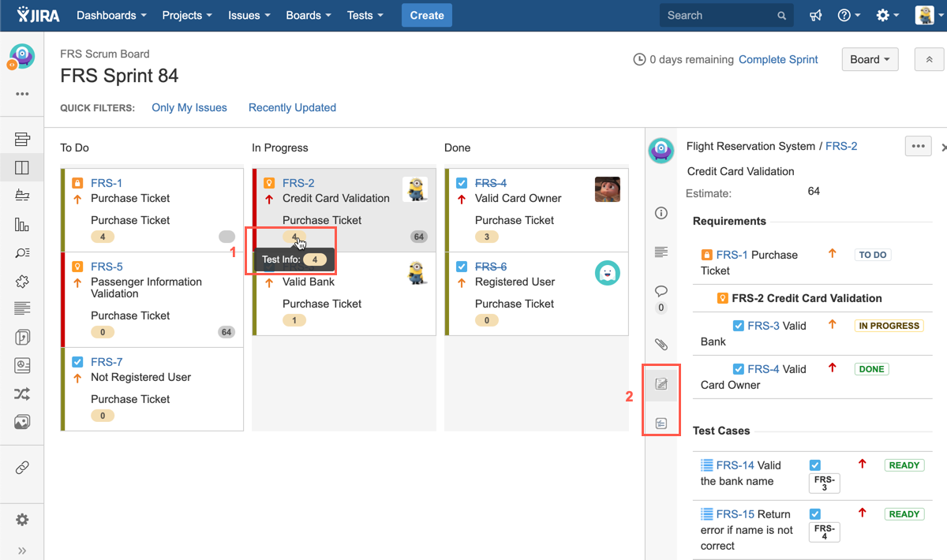Click the Test Info badge on FRS-1
This screenshot has width=947, height=560.
(x=103, y=237)
